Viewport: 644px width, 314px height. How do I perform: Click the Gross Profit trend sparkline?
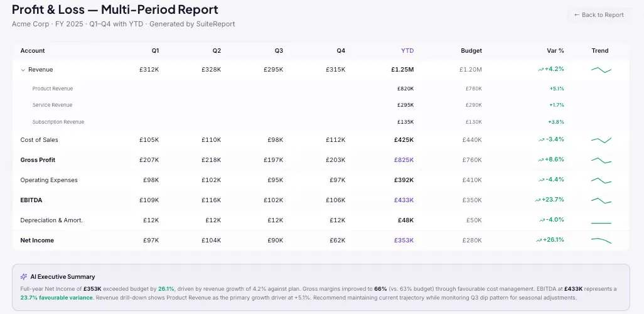point(601,160)
